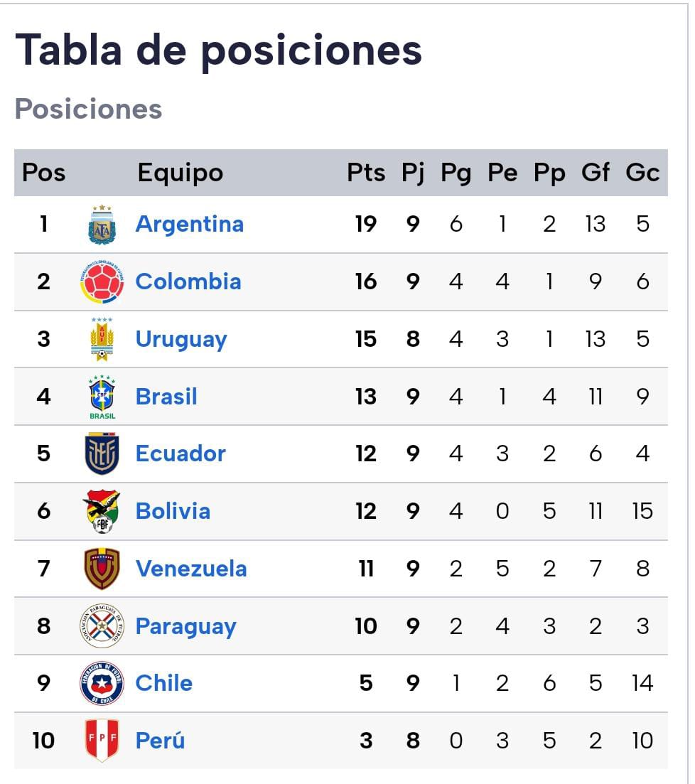Click the Colombia federation crest icon
This screenshot has height=784, width=695.
(x=102, y=282)
